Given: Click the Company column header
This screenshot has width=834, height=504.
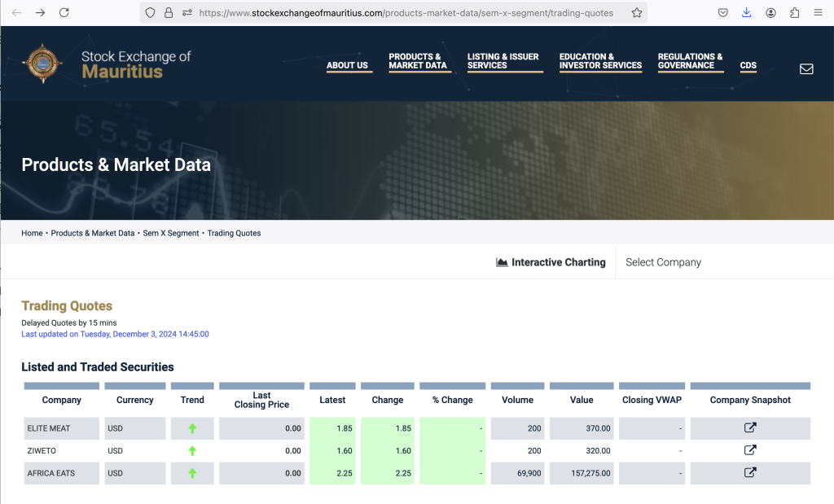Looking at the screenshot, I should [x=62, y=400].
